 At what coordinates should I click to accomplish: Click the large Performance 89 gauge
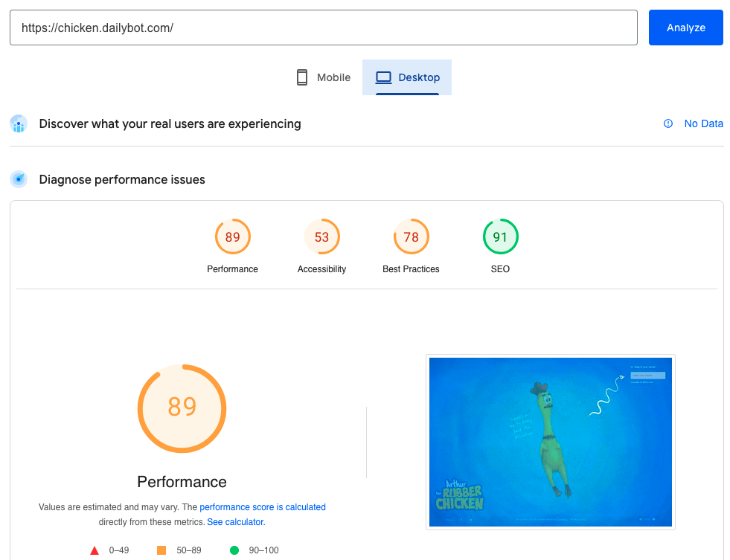click(182, 408)
